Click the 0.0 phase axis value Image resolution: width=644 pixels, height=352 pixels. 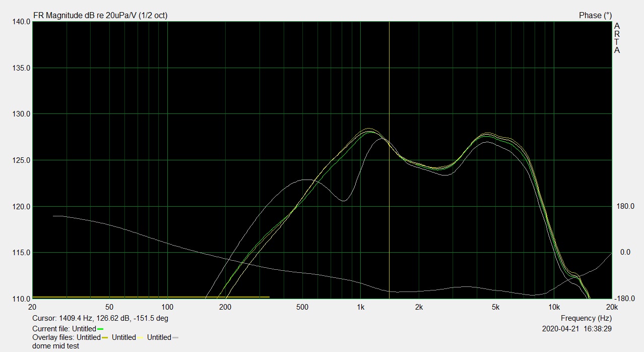tap(625, 252)
